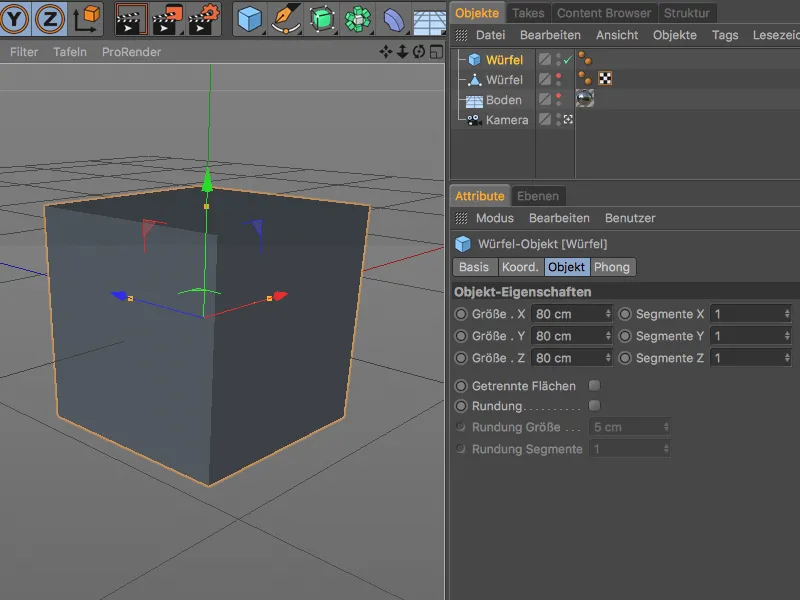800x600 pixels.
Task: Toggle the green checkmark of first Würfel
Action: 567,60
